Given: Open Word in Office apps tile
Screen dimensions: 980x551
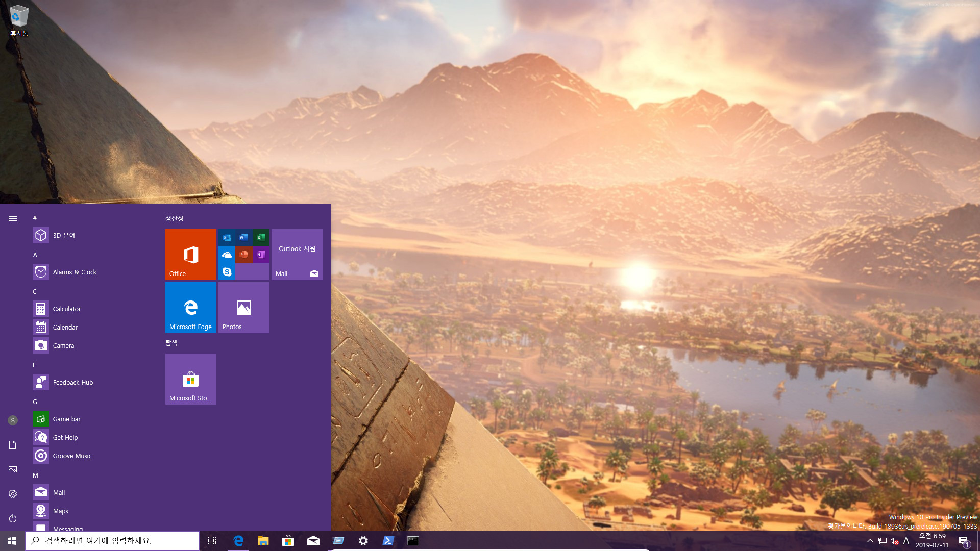Looking at the screenshot, I should 244,237.
